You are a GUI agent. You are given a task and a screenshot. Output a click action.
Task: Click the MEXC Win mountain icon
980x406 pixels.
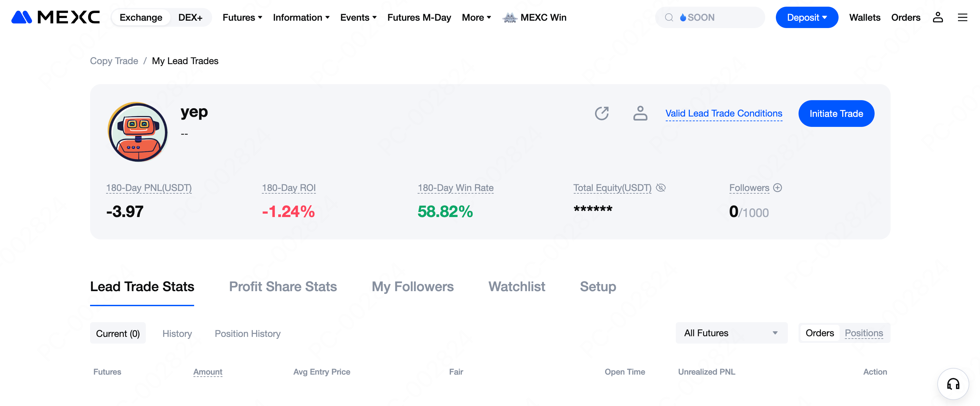click(x=509, y=17)
